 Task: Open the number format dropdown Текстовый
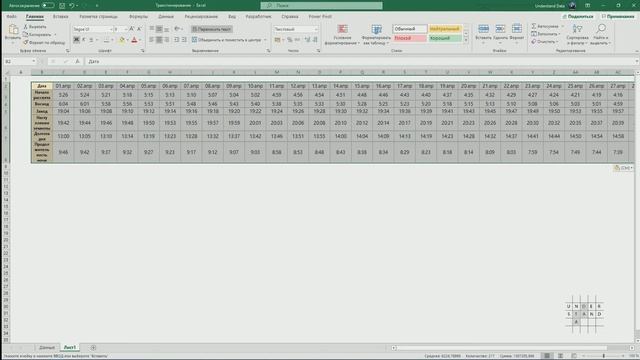coord(296,29)
